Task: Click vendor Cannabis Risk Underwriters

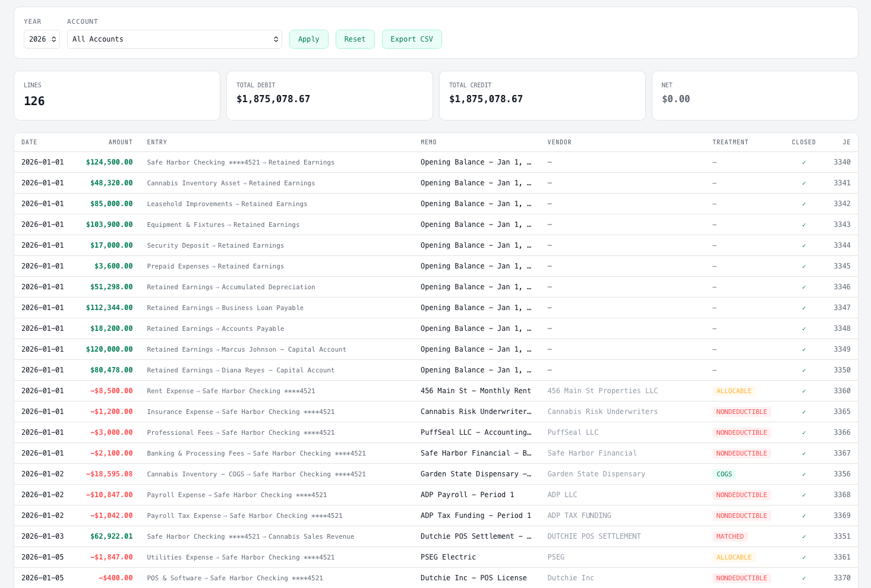Action: (602, 412)
